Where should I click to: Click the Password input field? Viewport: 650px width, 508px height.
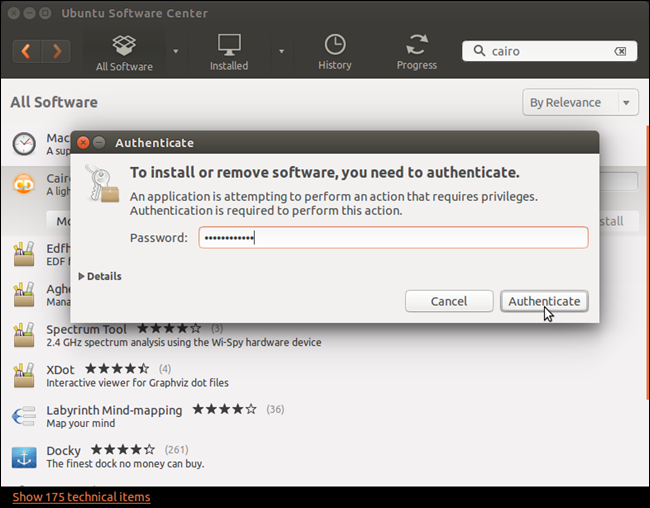pyautogui.click(x=393, y=238)
